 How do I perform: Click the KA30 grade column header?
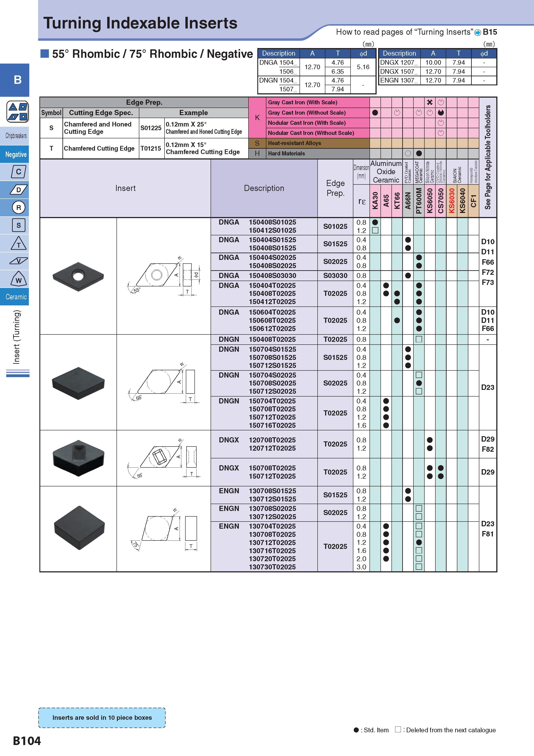point(375,200)
